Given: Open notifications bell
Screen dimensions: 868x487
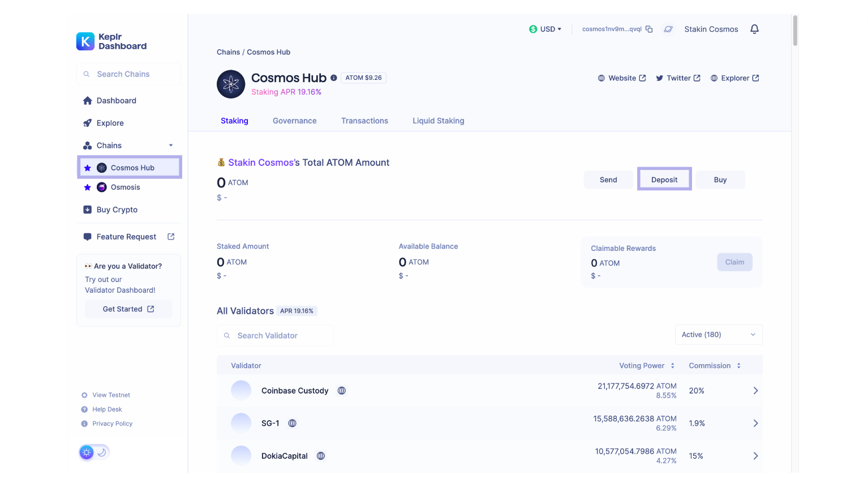Looking at the screenshot, I should coord(754,29).
